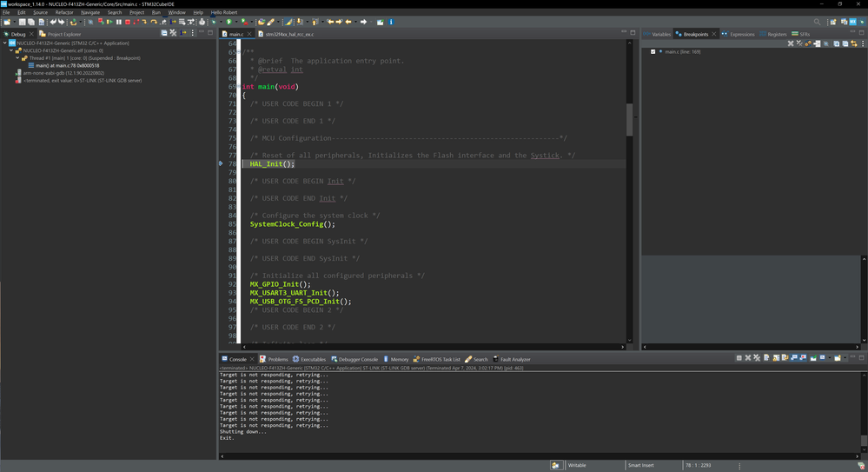Click Skip All Breakpoints icon in Breakpoints view

tap(826, 43)
